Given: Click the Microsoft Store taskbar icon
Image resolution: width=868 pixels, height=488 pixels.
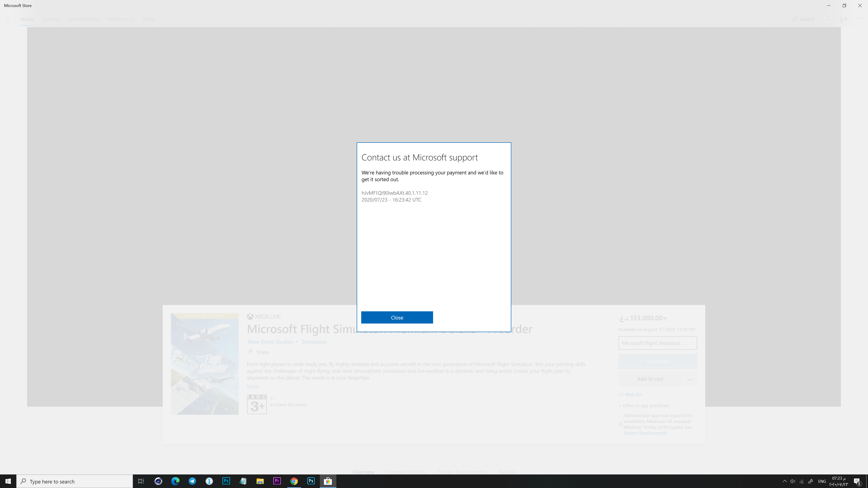Looking at the screenshot, I should [x=328, y=481].
